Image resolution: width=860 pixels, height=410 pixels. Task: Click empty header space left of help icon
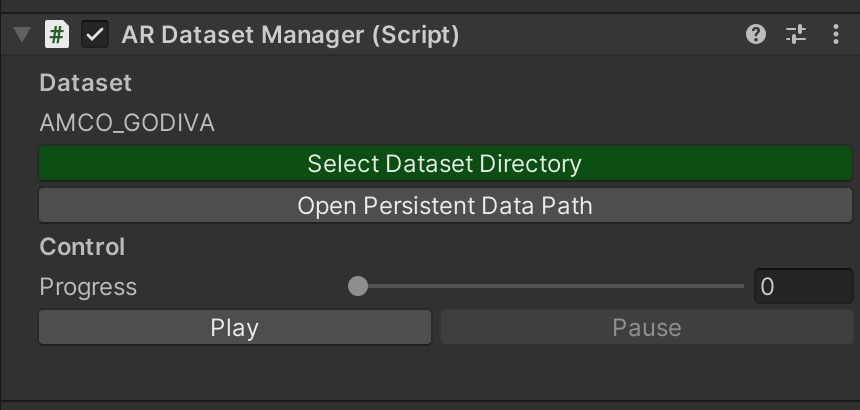tap(600, 35)
